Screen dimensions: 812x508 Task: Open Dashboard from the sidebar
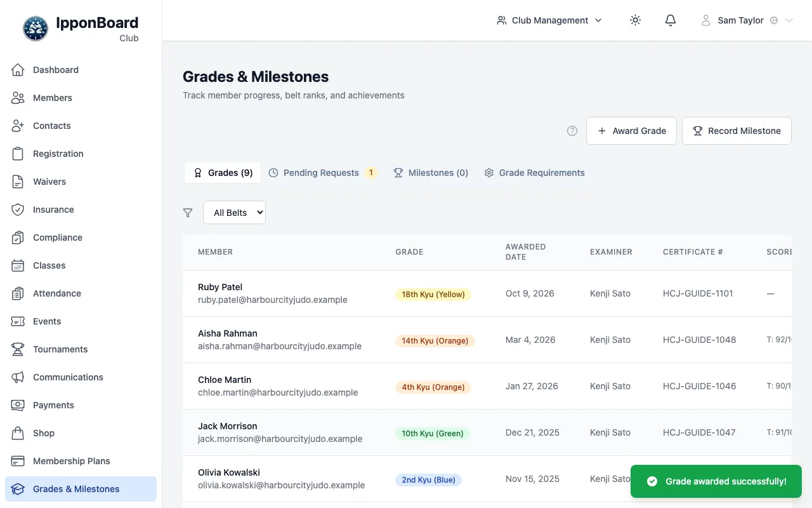(81, 70)
